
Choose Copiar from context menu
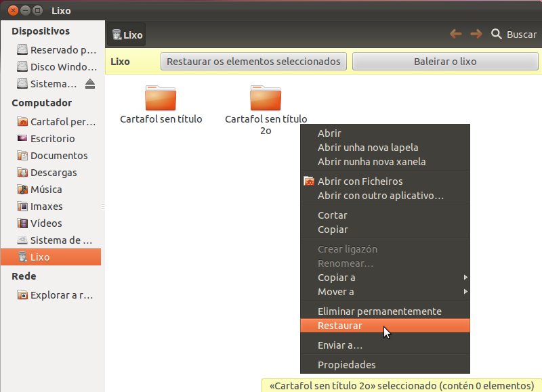pyautogui.click(x=385, y=230)
